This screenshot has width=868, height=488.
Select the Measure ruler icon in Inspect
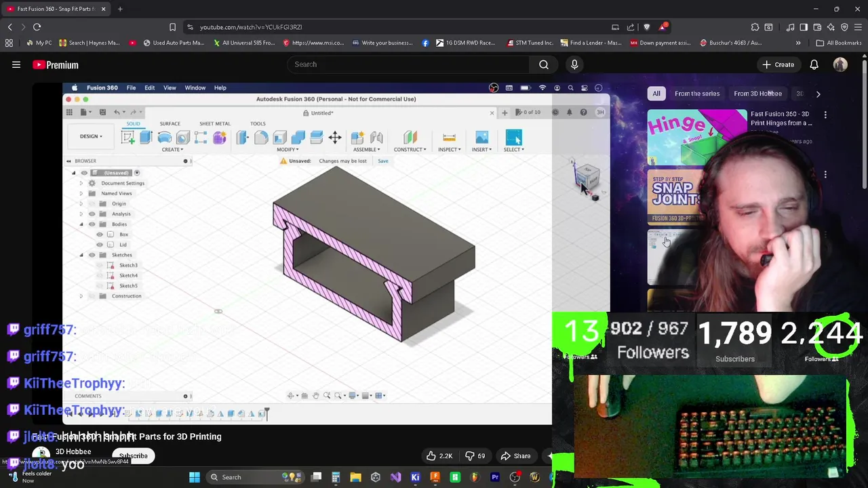(449, 138)
